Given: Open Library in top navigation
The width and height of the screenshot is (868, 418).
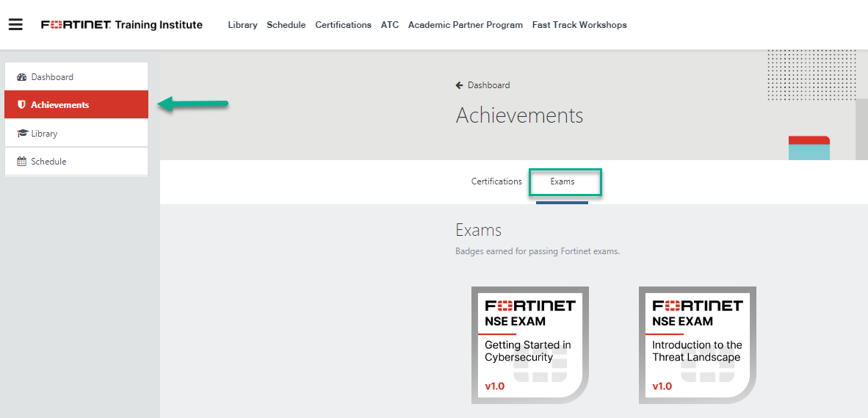Looking at the screenshot, I should click(x=242, y=25).
